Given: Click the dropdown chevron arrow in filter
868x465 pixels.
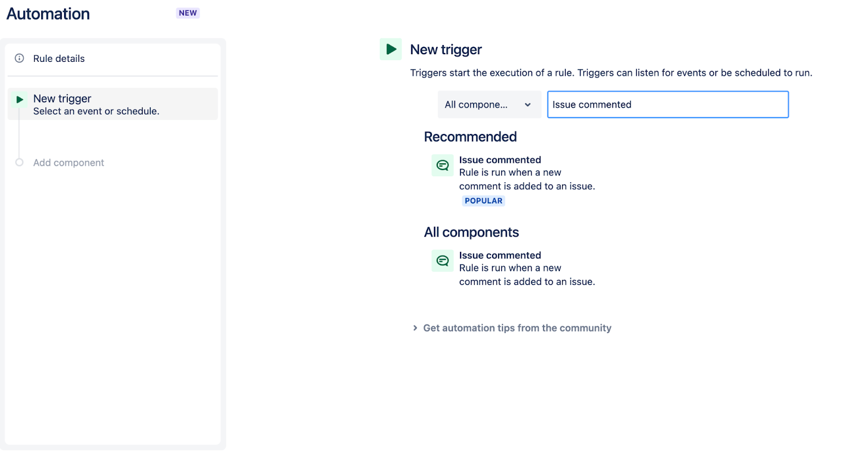Looking at the screenshot, I should click(527, 105).
